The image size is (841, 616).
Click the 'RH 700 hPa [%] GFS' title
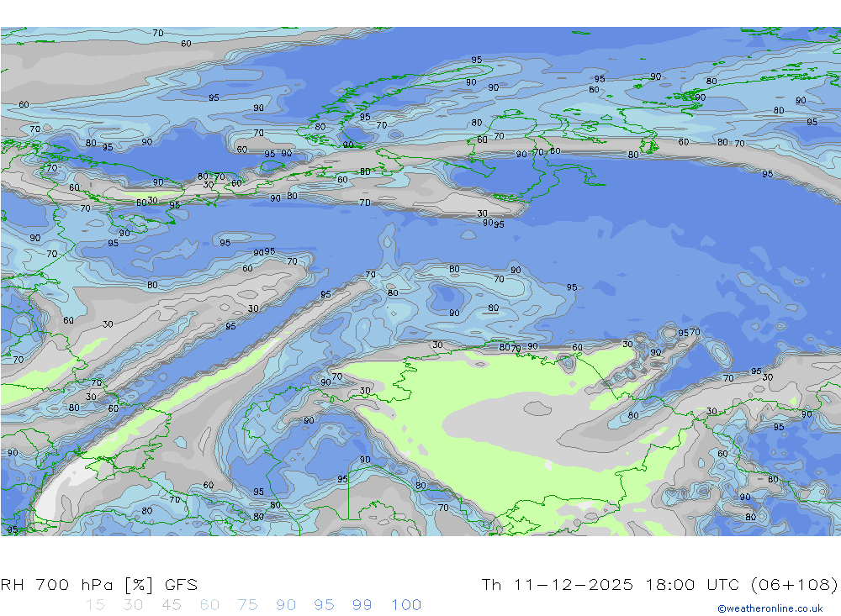tap(99, 584)
